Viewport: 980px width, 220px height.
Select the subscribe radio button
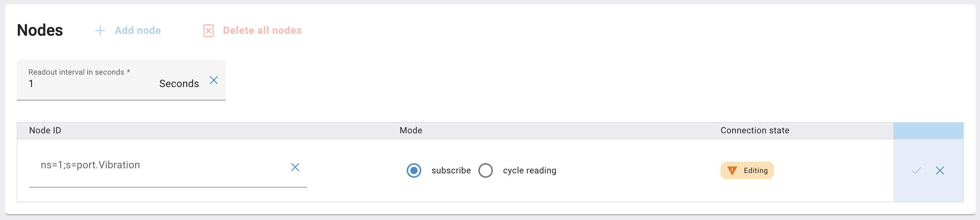(414, 170)
